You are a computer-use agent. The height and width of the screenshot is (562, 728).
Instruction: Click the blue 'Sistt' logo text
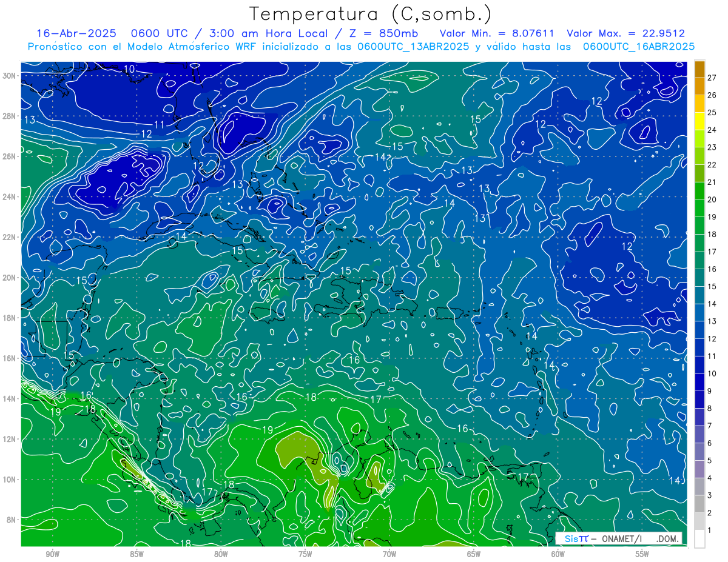click(x=576, y=538)
